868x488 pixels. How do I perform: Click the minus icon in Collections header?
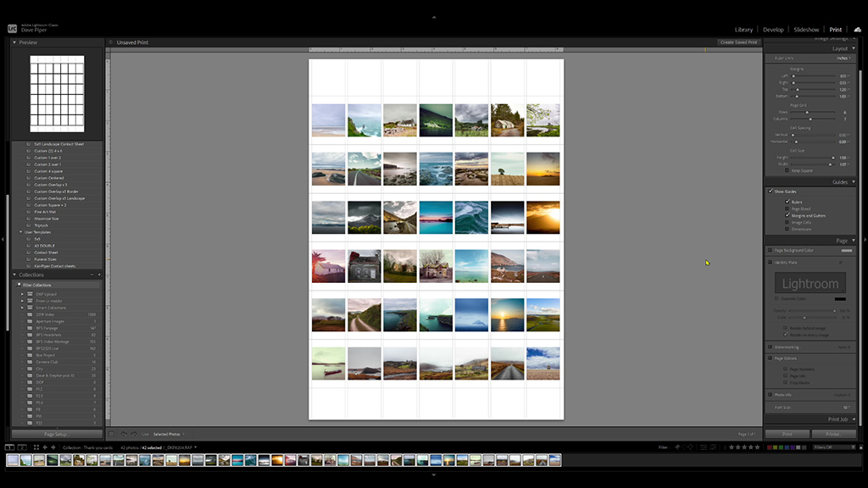coord(92,274)
